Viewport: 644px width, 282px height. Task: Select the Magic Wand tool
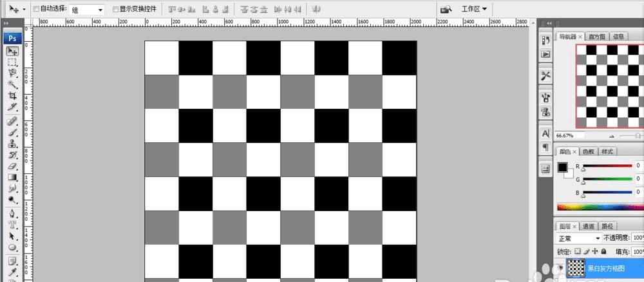tap(13, 84)
